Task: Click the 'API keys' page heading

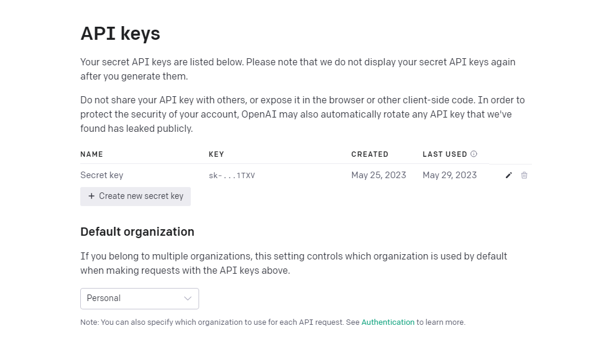Action: [x=120, y=34]
